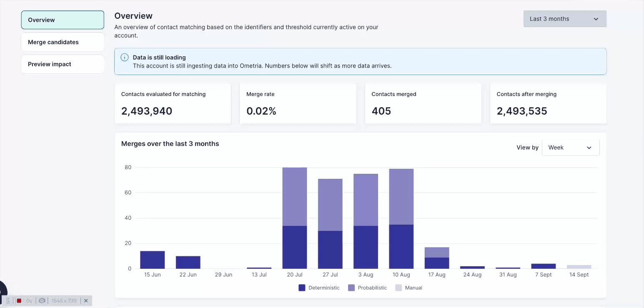Click the 15 Jun deterministic bar

pyautogui.click(x=153, y=260)
